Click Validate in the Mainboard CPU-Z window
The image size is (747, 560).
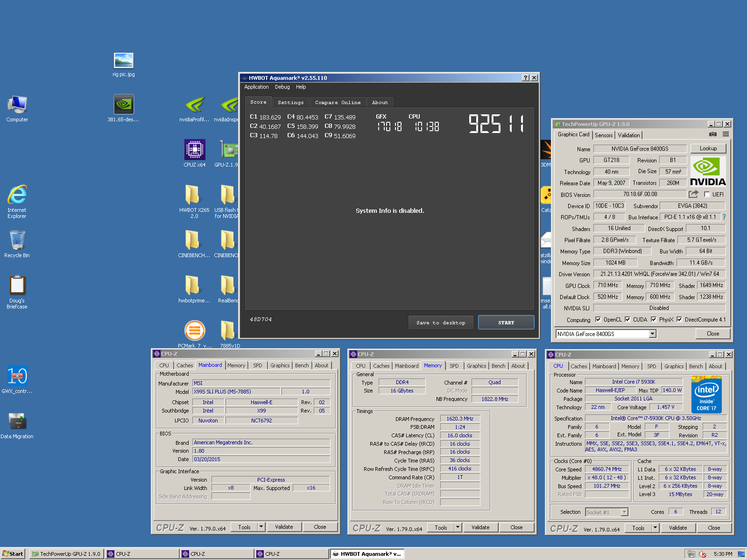coord(284,527)
